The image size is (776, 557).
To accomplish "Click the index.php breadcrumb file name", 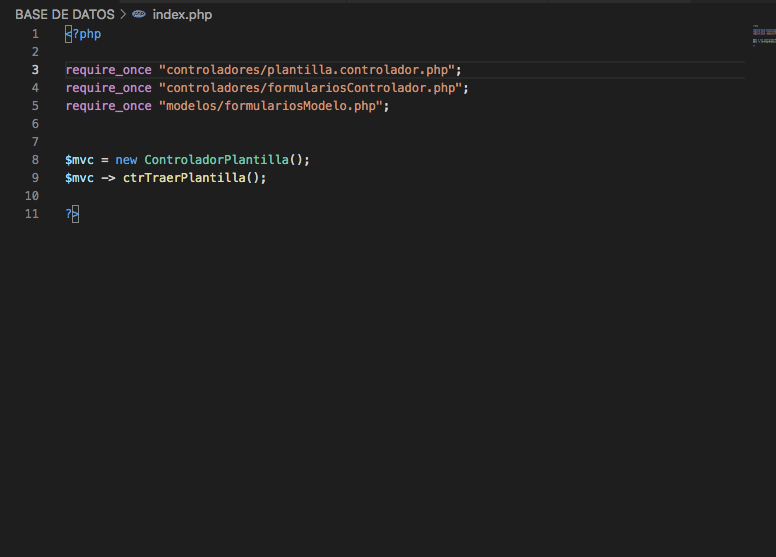I will point(182,15).
